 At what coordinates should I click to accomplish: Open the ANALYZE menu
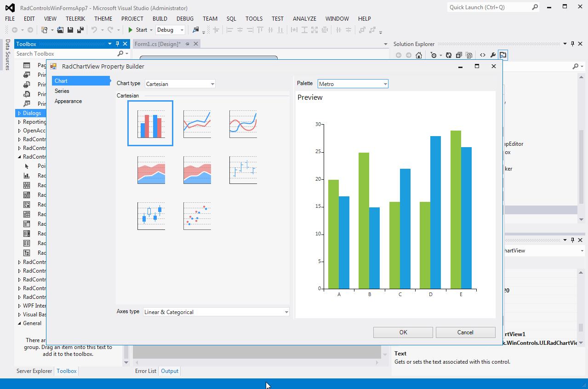click(304, 19)
